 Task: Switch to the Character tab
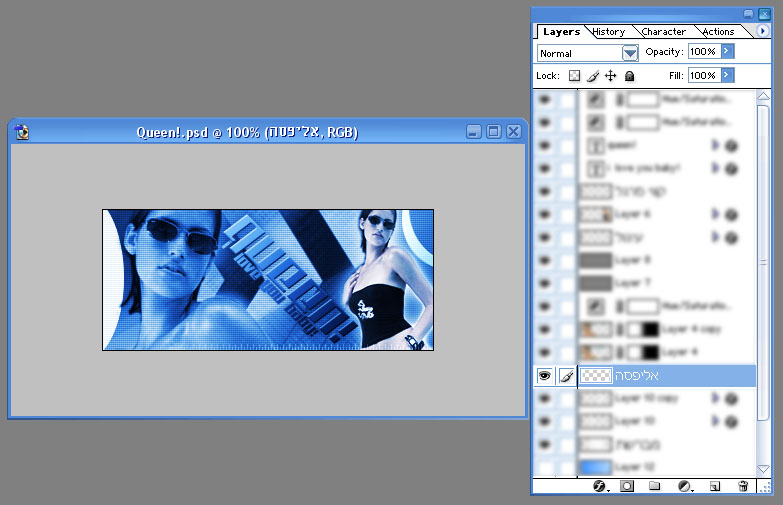663,32
